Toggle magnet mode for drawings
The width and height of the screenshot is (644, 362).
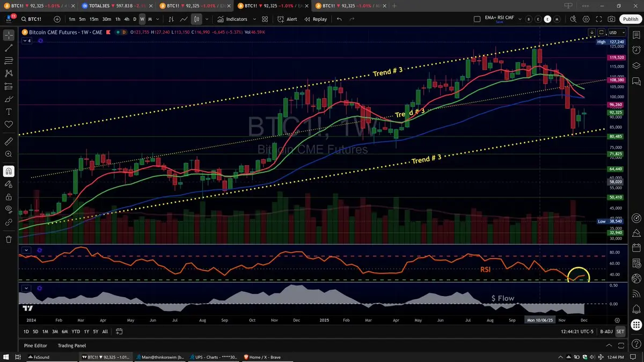(9, 171)
